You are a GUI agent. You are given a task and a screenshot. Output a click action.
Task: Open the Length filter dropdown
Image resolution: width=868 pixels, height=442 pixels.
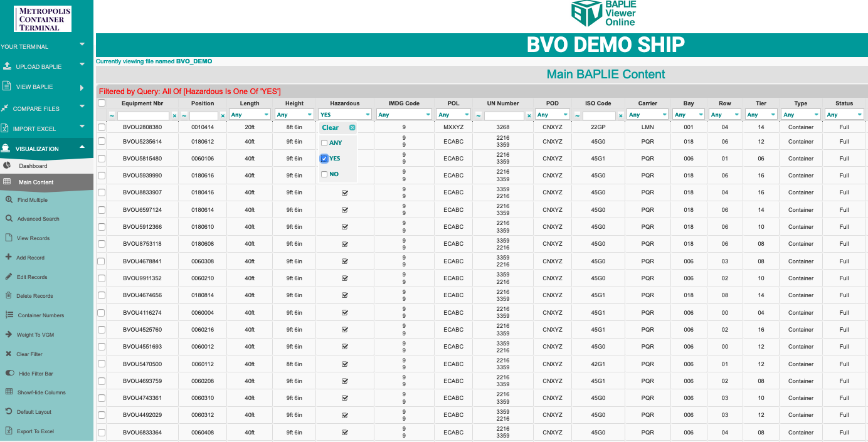pos(250,115)
